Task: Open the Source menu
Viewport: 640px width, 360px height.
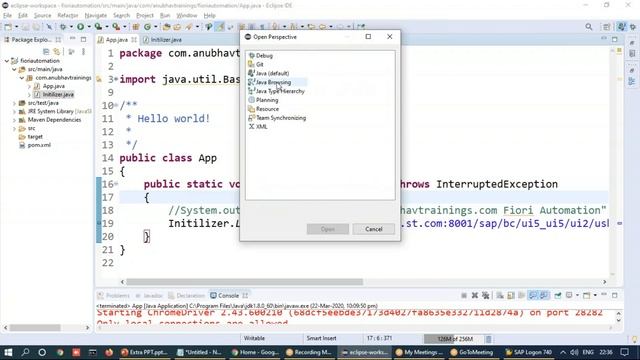Action: [42, 16]
